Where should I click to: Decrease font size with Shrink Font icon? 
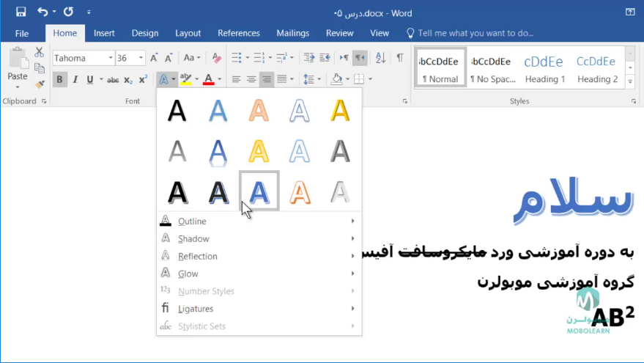pos(169,58)
